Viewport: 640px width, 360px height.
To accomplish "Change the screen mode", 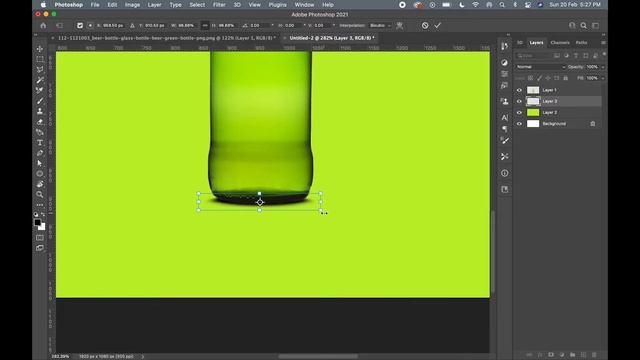I will pyautogui.click(x=40, y=248).
